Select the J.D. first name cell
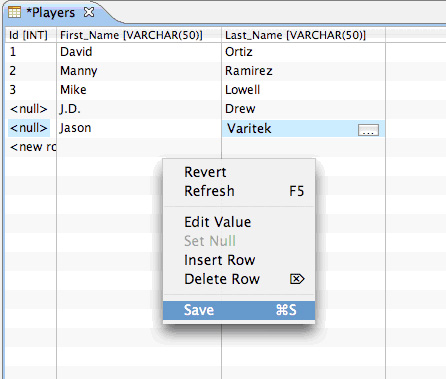This screenshot has width=446, height=379. (x=139, y=109)
